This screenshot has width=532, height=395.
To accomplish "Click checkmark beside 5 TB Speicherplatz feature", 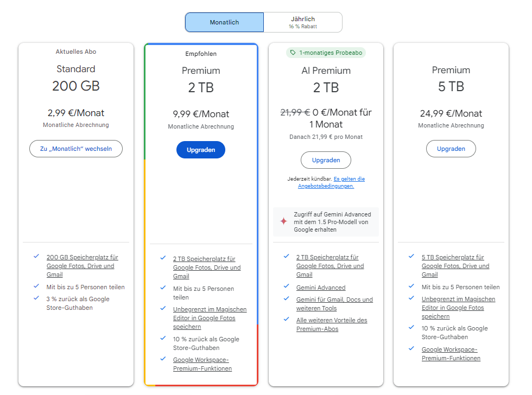I will 411,256.
